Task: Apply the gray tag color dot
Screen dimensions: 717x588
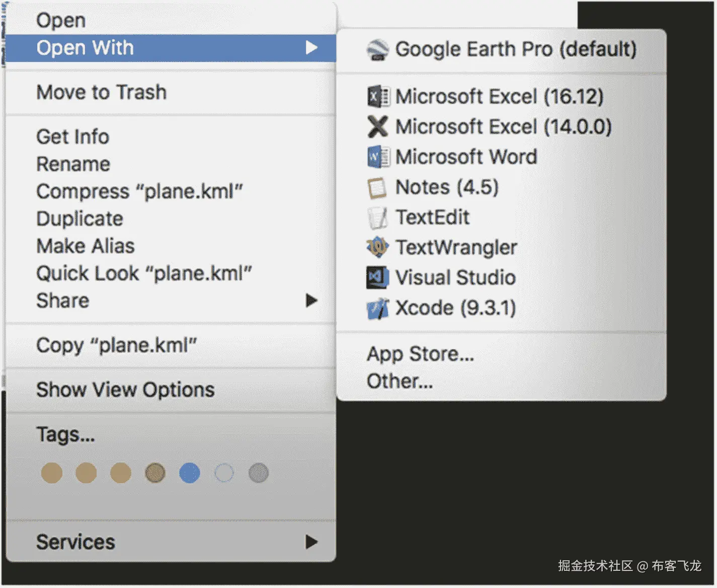Action: click(x=259, y=473)
